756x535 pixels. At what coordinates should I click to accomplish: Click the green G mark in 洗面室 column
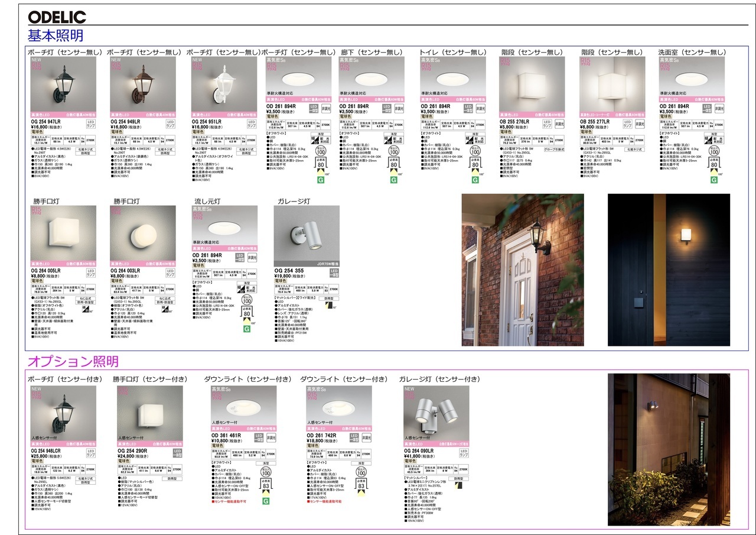tap(713, 180)
